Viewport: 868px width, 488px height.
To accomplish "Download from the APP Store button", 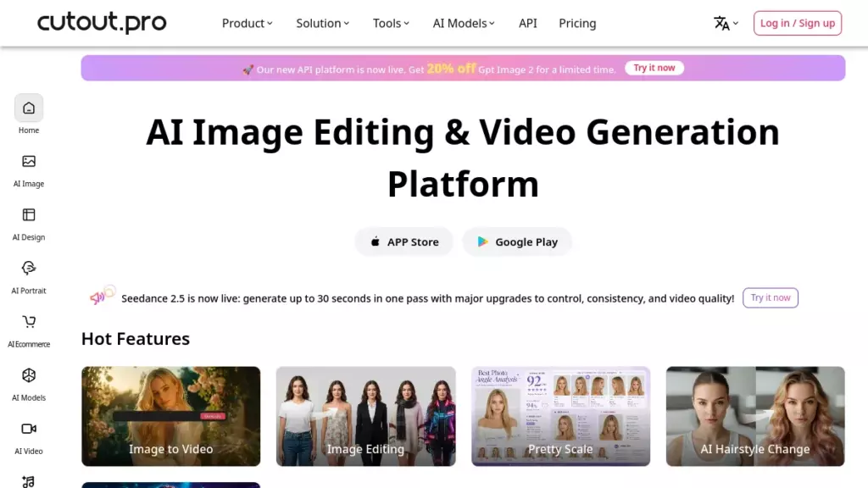I will (404, 241).
